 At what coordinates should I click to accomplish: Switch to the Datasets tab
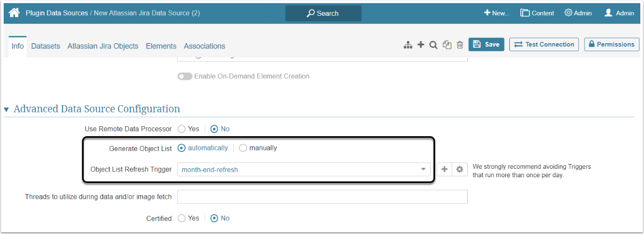coord(45,46)
